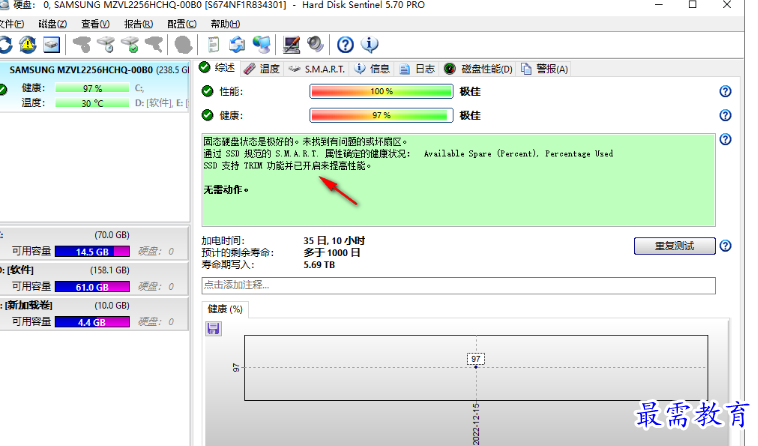This screenshot has width=758, height=446.
Task: Click the sidebar 温度 30 °C bar
Action: tap(92, 103)
